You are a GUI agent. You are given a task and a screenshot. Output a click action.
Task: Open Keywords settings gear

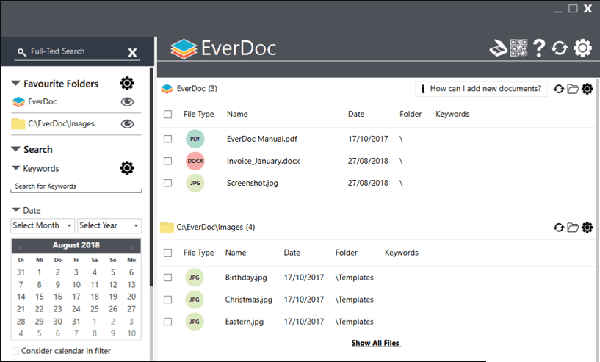[x=127, y=168]
